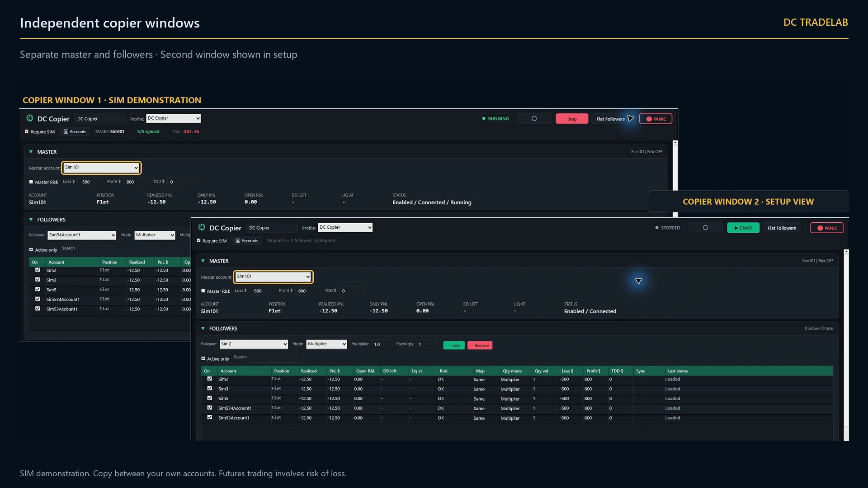This screenshot has height=488, width=868.
Task: Toggle Active only in the stopped window
Action: click(x=203, y=358)
